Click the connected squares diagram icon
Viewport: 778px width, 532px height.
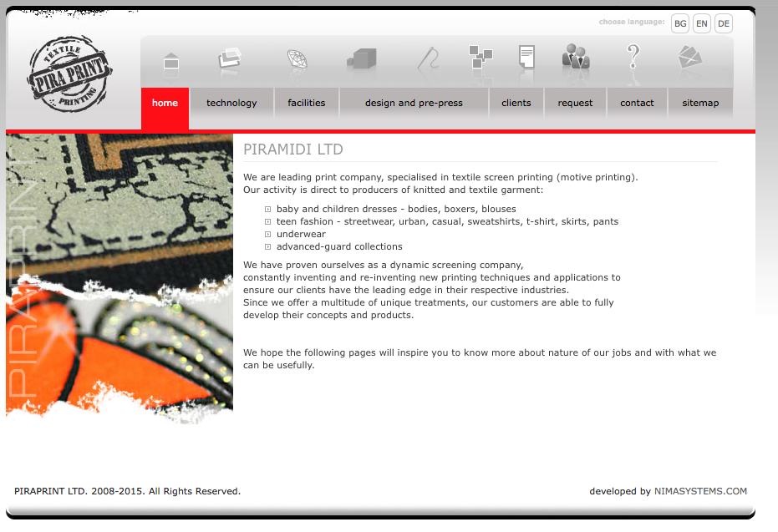click(481, 57)
